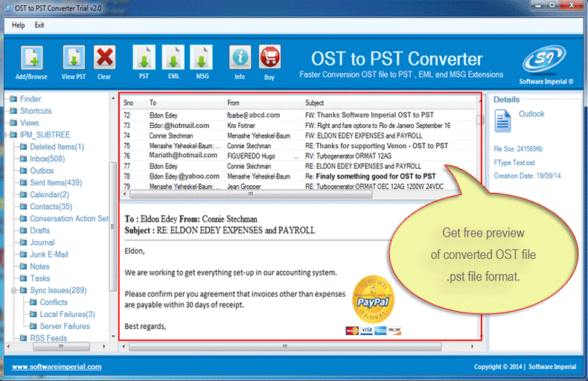
Task: Select Contacts(35) folder
Action: [x=51, y=207]
